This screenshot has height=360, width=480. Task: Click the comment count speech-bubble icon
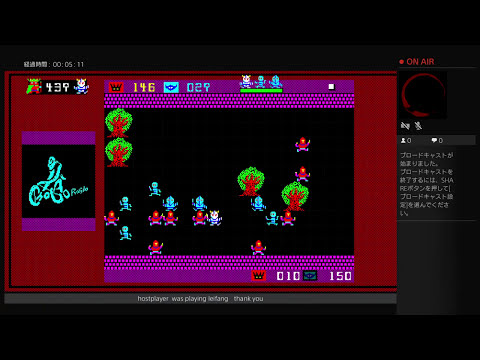pos(434,140)
